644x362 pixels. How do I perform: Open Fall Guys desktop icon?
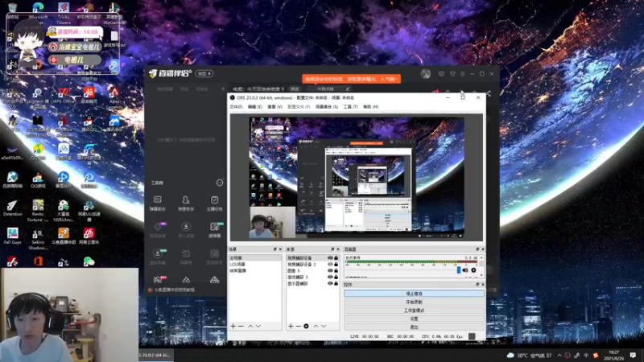(12, 236)
